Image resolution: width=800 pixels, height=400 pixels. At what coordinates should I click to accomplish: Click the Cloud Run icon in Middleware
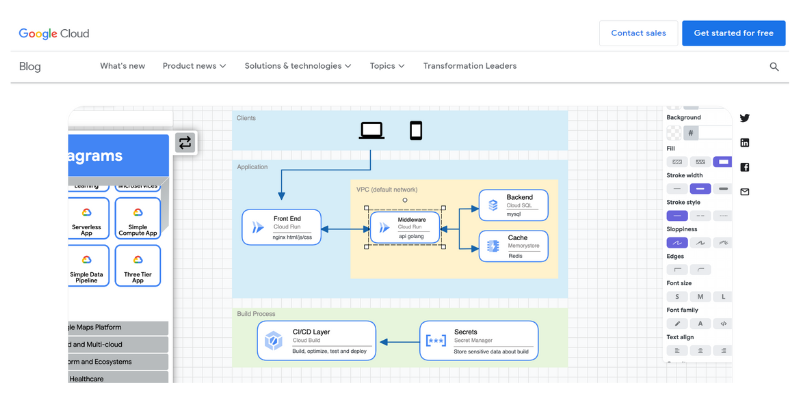(384, 228)
